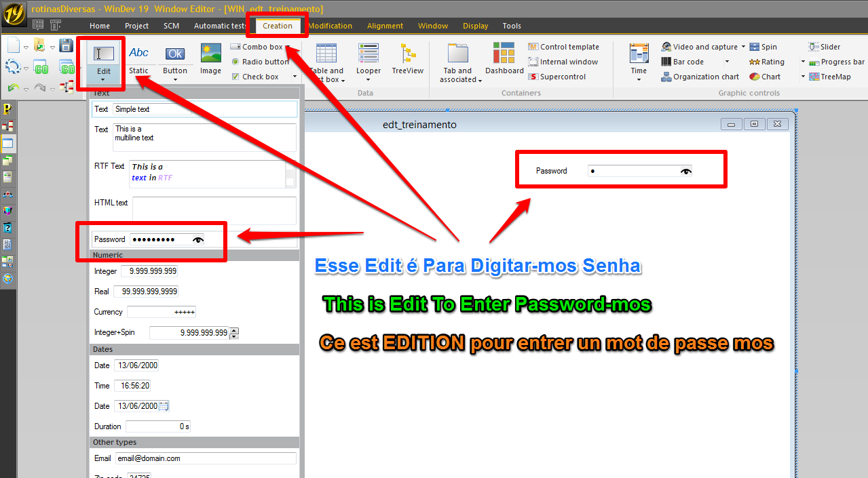This screenshot has width=868, height=478.
Task: Click the second stacked GO icon
Action: pyautogui.click(x=66, y=67)
